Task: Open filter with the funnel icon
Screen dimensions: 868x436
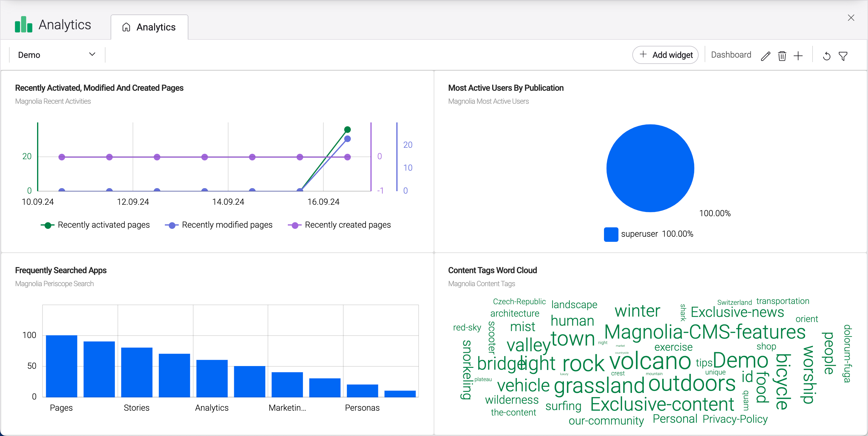Action: (x=843, y=56)
